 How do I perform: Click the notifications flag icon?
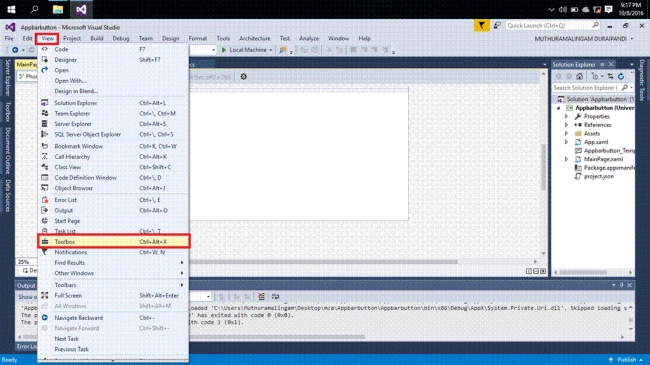[x=481, y=26]
